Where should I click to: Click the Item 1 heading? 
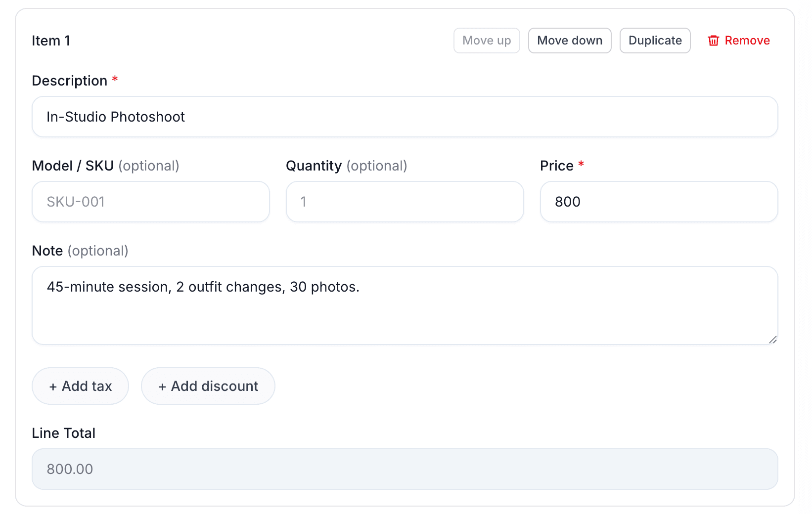point(51,41)
